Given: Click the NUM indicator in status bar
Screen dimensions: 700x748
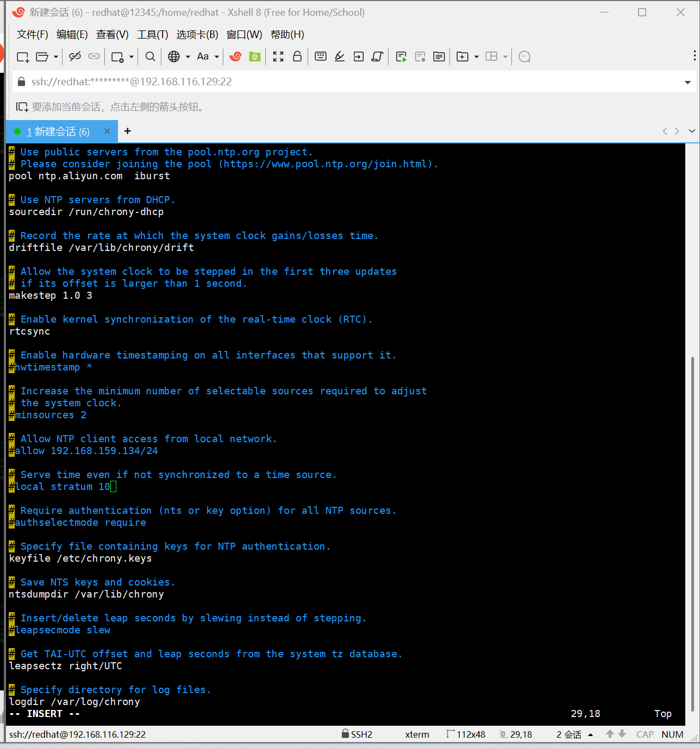Looking at the screenshot, I should coord(672,734).
